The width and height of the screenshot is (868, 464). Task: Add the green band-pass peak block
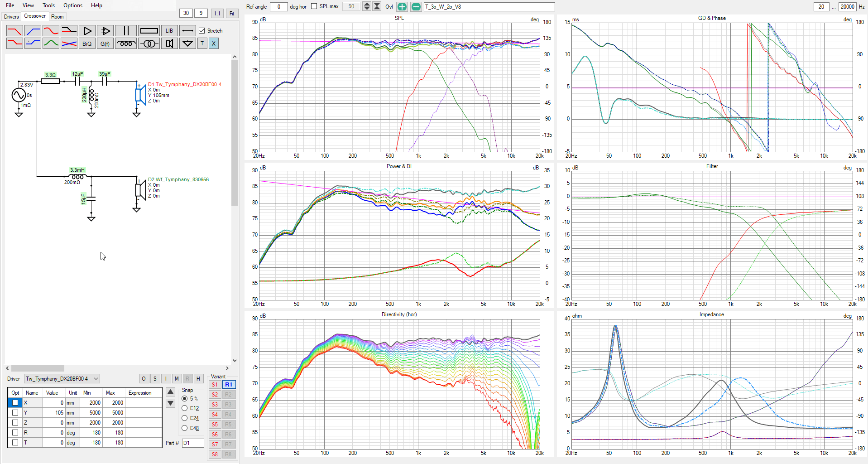tap(51, 43)
